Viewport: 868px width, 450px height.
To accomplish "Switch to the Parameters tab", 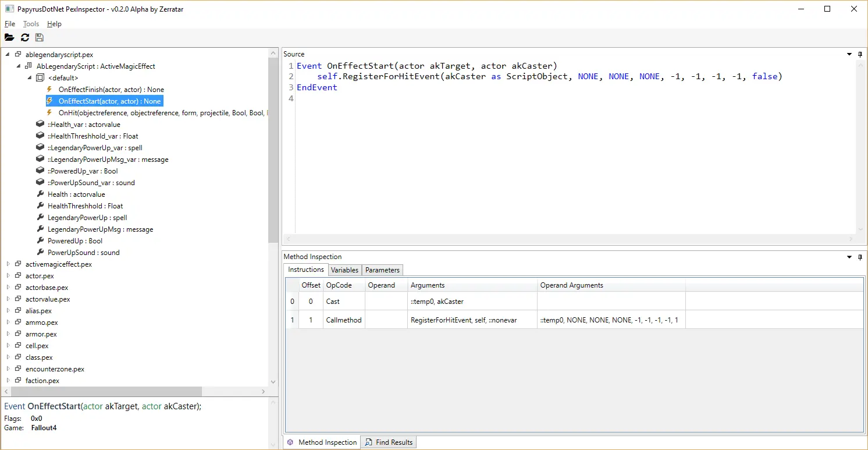I will 382,270.
